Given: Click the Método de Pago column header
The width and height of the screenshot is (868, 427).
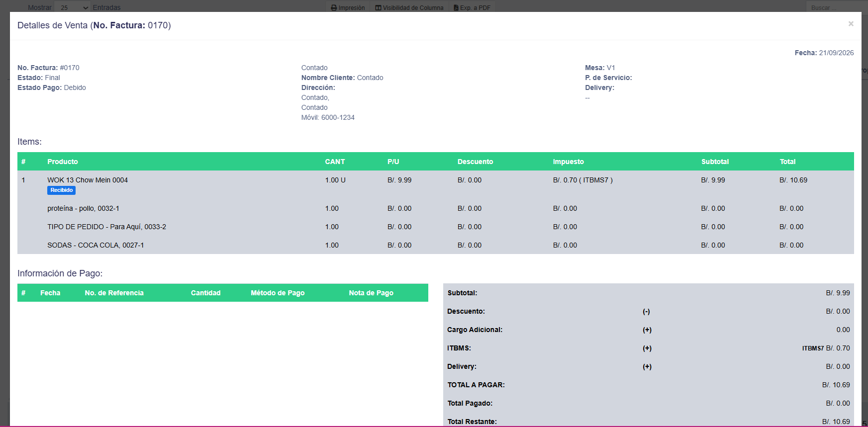Looking at the screenshot, I should pyautogui.click(x=278, y=293).
